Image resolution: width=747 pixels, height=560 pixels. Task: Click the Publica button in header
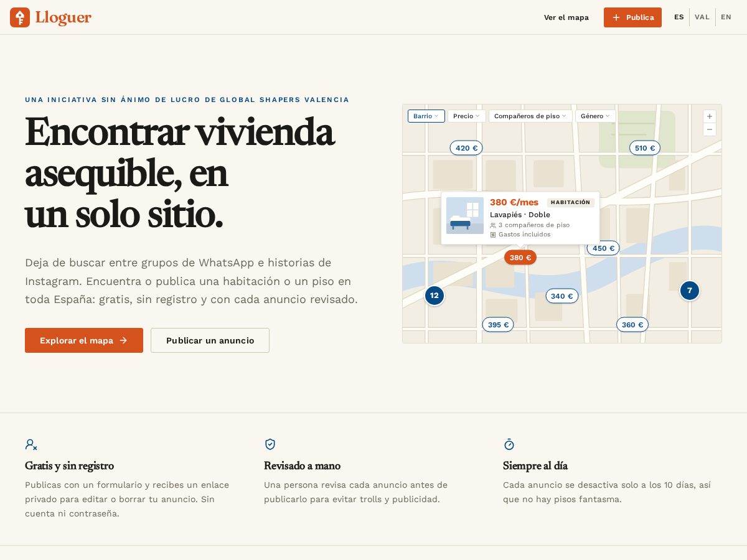click(632, 17)
